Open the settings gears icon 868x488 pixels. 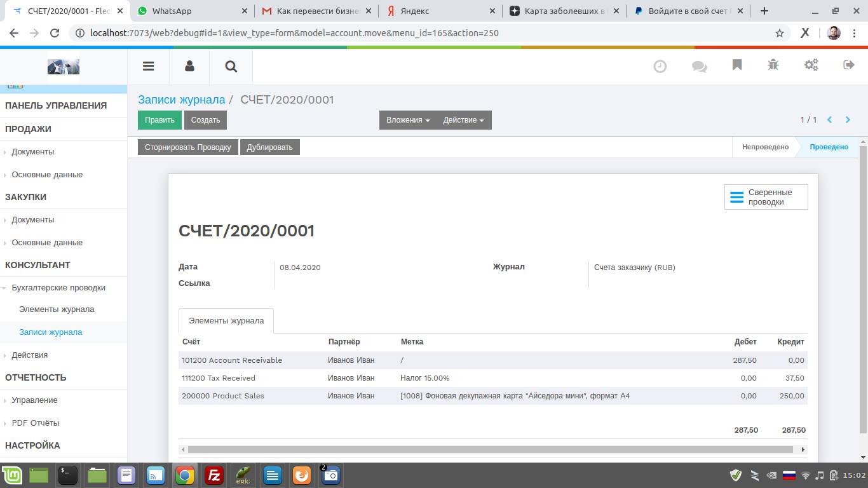click(811, 65)
